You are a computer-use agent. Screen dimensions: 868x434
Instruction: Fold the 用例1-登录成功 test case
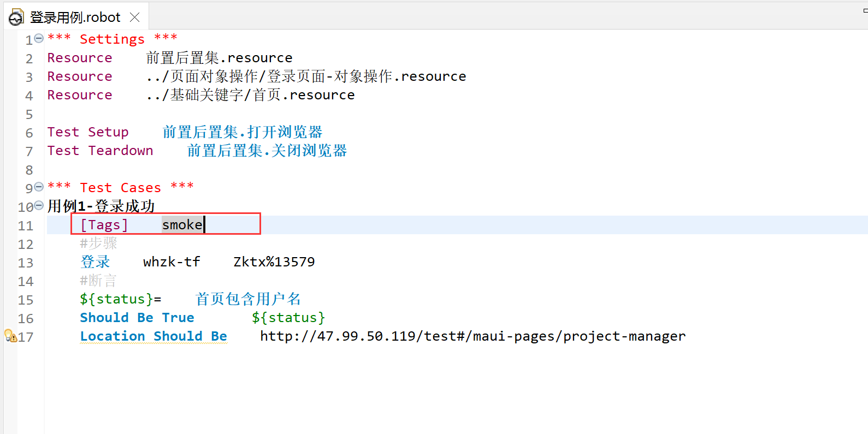(x=39, y=205)
